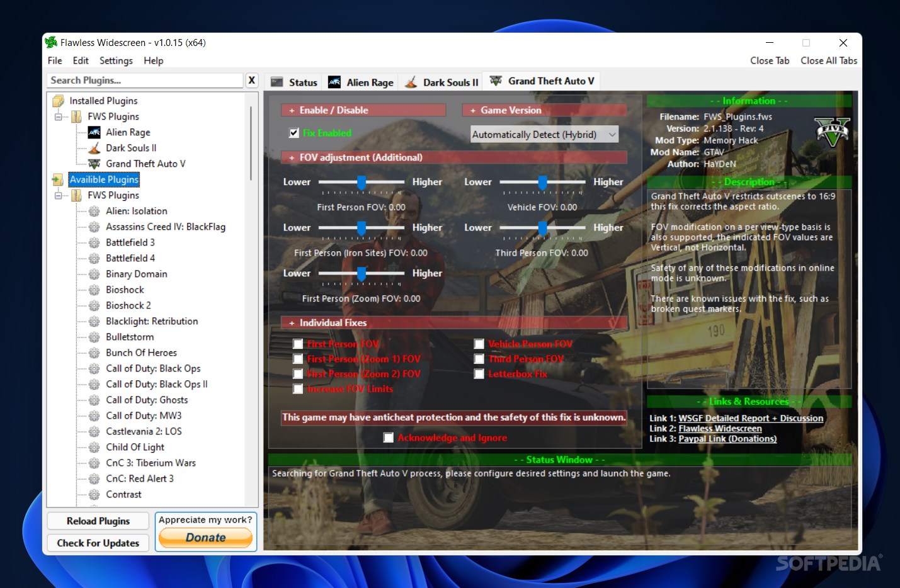Click Vehicle FOV slider handle
The height and width of the screenshot is (588, 900).
[542, 182]
